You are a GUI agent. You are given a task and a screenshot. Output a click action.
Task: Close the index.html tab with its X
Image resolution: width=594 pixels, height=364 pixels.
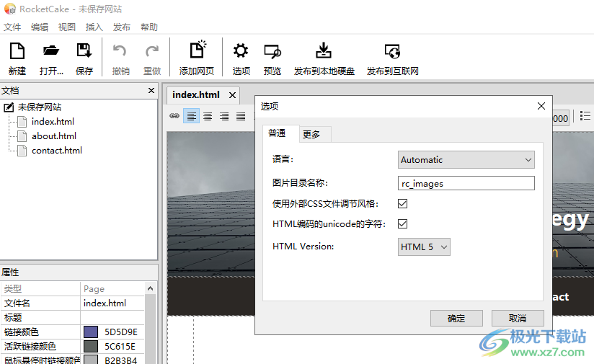pyautogui.click(x=233, y=95)
